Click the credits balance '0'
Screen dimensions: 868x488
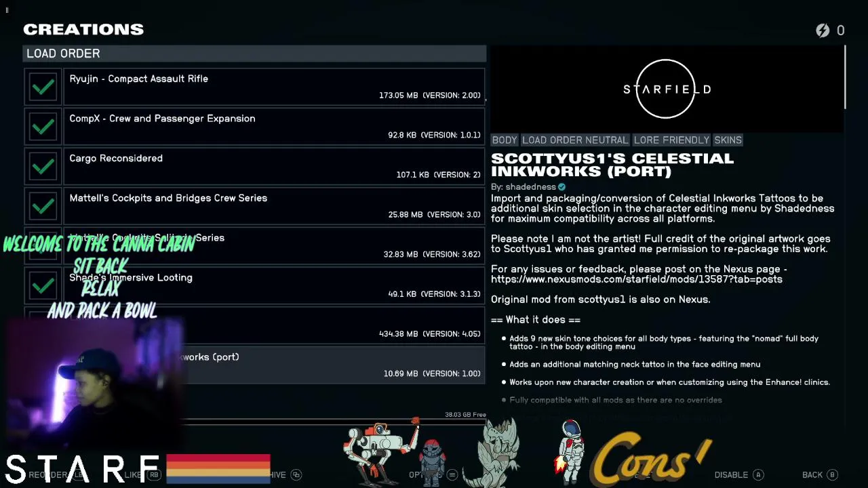pyautogui.click(x=841, y=30)
